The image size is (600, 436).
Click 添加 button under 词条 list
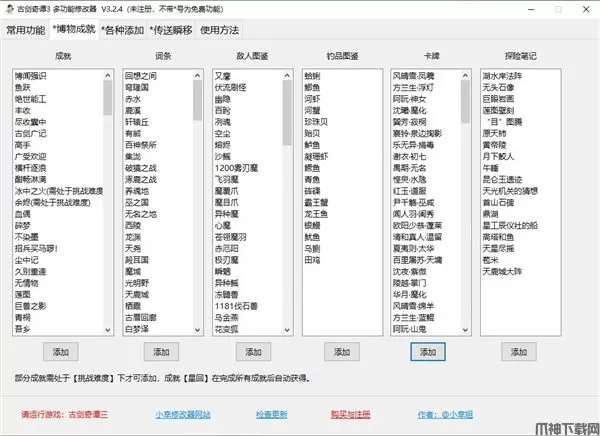161,352
